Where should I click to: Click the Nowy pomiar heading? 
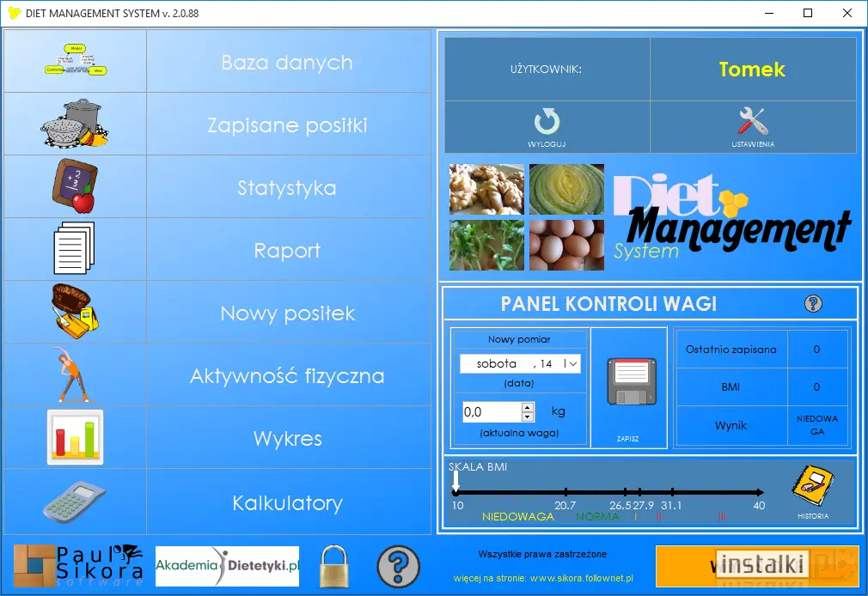519,339
